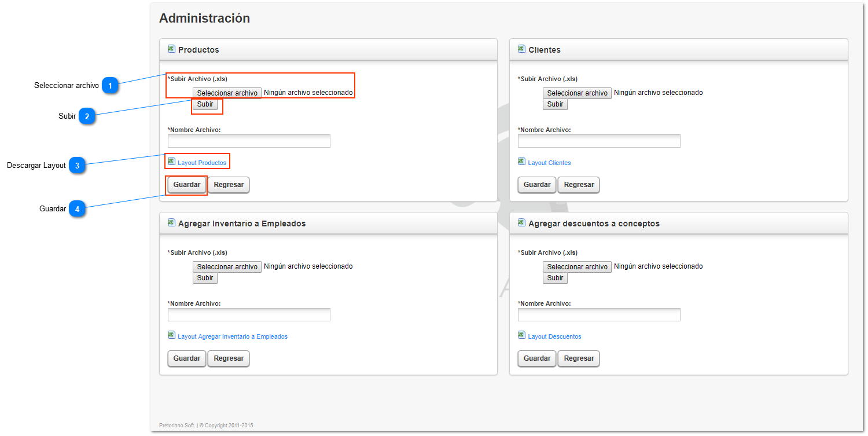Go back with Regresar in Clientes panel
868x436 pixels.
pos(579,185)
